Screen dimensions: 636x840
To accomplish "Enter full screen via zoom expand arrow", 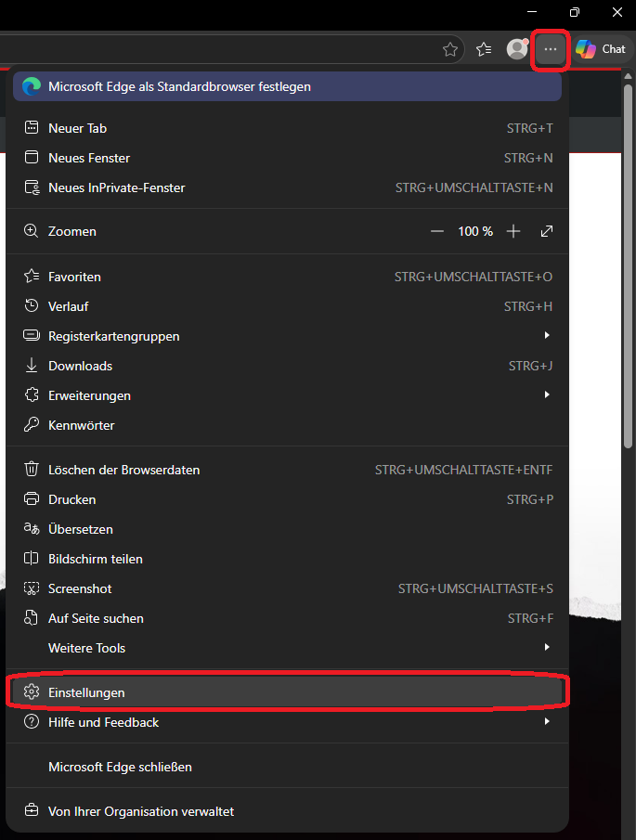I will pos(547,231).
